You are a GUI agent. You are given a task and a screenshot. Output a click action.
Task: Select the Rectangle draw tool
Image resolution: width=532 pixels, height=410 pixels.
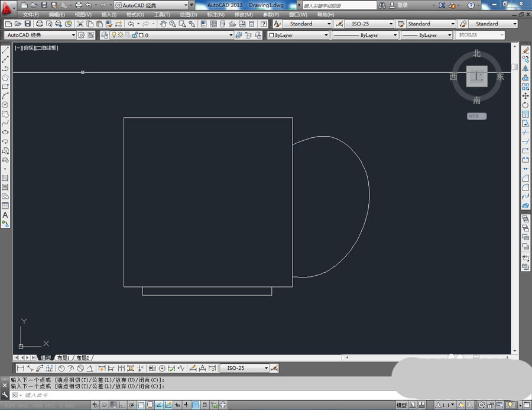tap(5, 87)
